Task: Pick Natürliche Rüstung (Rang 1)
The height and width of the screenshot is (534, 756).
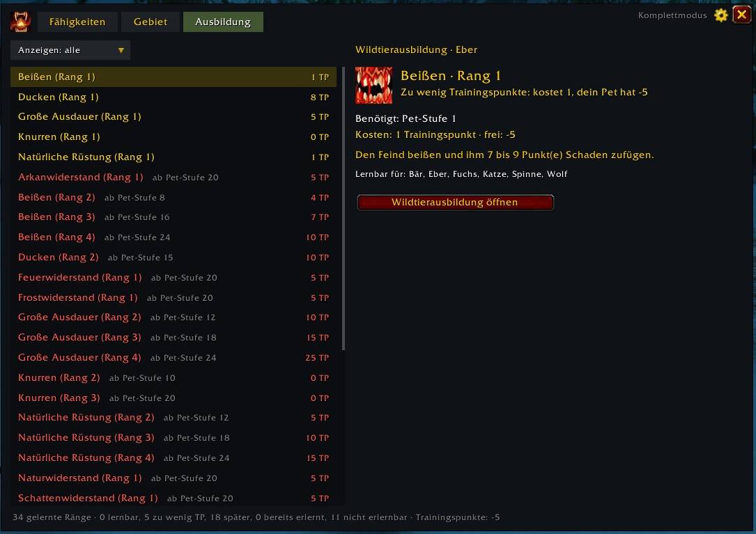Action: click(173, 157)
